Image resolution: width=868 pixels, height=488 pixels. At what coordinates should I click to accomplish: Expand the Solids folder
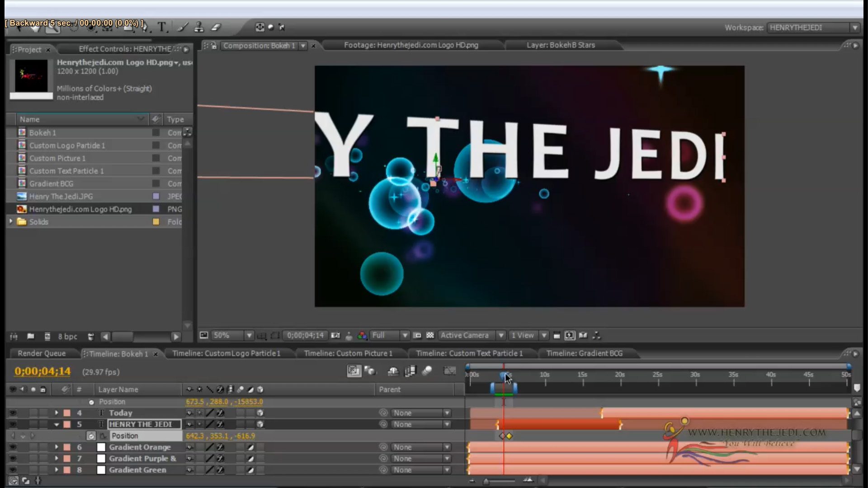(11, 221)
